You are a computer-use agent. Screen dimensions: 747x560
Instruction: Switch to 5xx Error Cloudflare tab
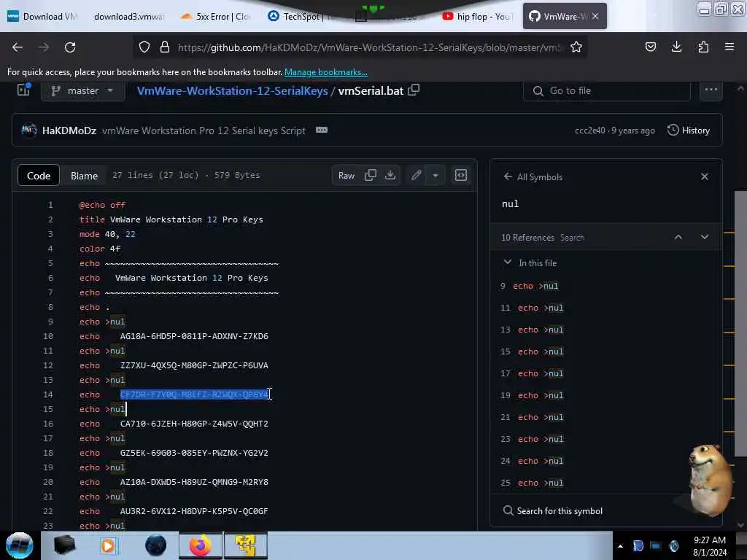(215, 16)
